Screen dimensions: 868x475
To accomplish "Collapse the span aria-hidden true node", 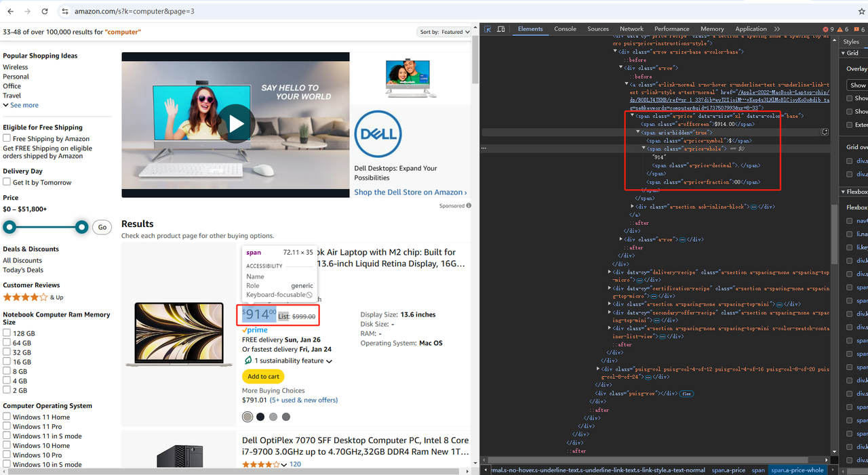I will [638, 132].
